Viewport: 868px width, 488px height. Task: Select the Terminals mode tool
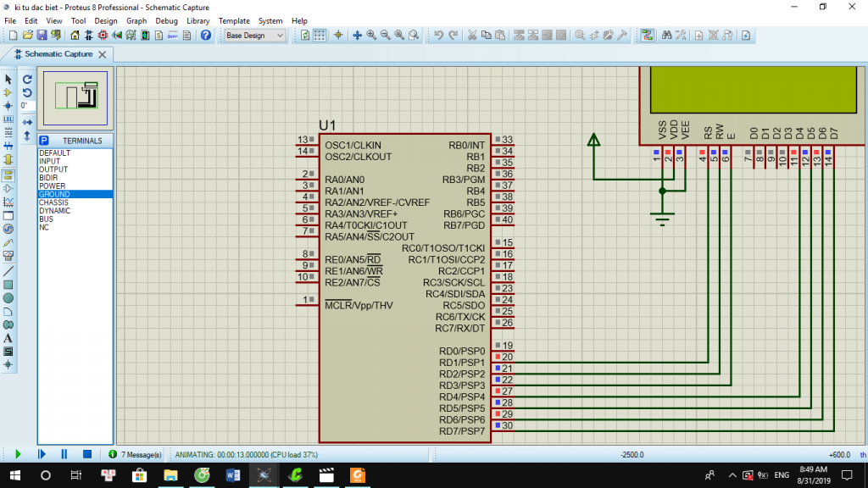click(8, 174)
